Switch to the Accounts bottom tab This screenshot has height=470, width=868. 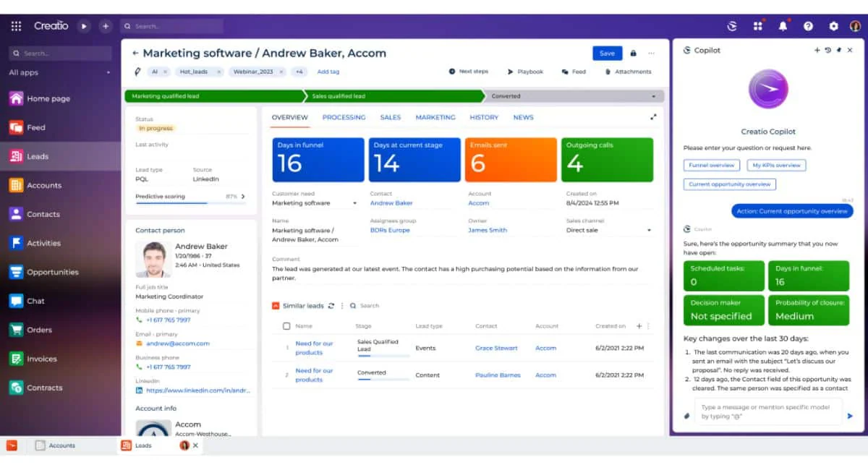pyautogui.click(x=56, y=445)
